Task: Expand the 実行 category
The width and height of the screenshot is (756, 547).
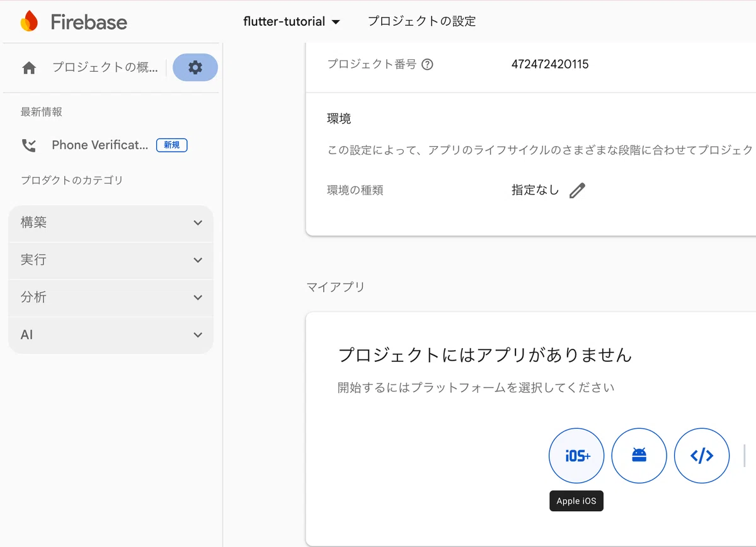Action: (x=111, y=260)
